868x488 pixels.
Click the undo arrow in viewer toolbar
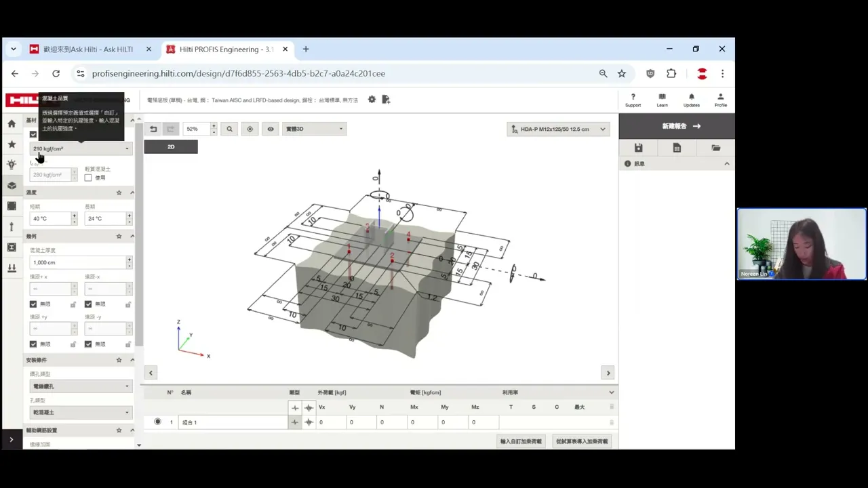click(153, 129)
